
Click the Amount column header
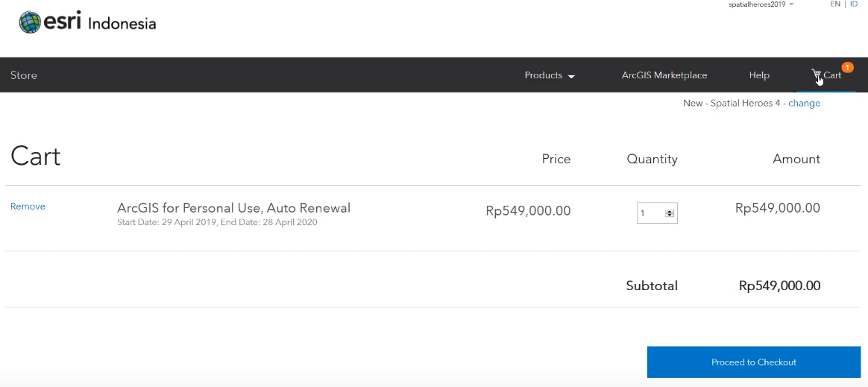click(x=796, y=160)
